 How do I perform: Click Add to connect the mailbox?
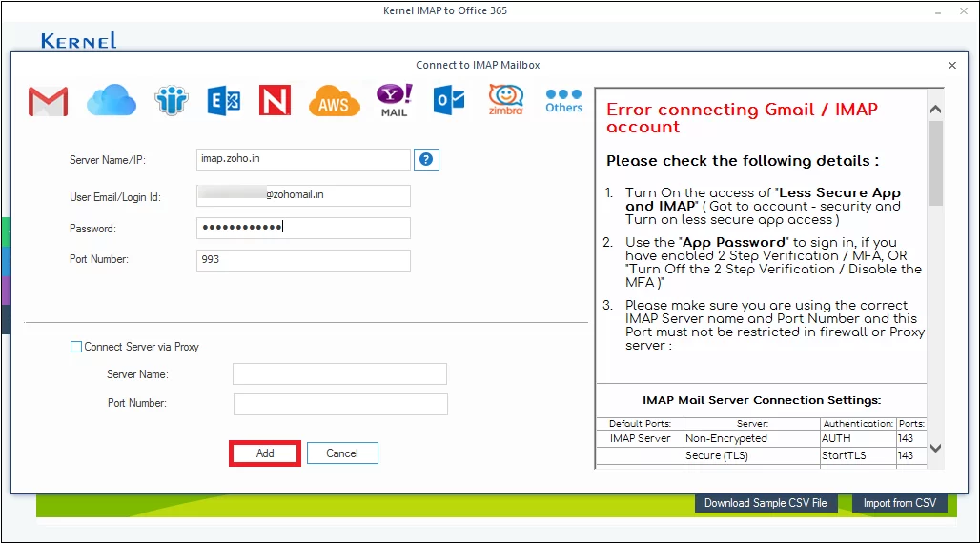point(265,453)
